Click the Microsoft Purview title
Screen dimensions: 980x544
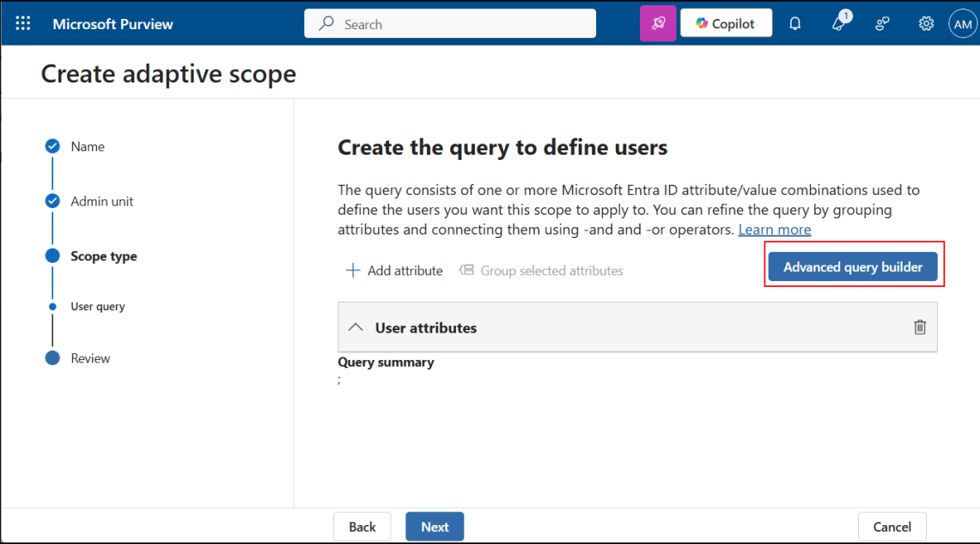[x=113, y=24]
